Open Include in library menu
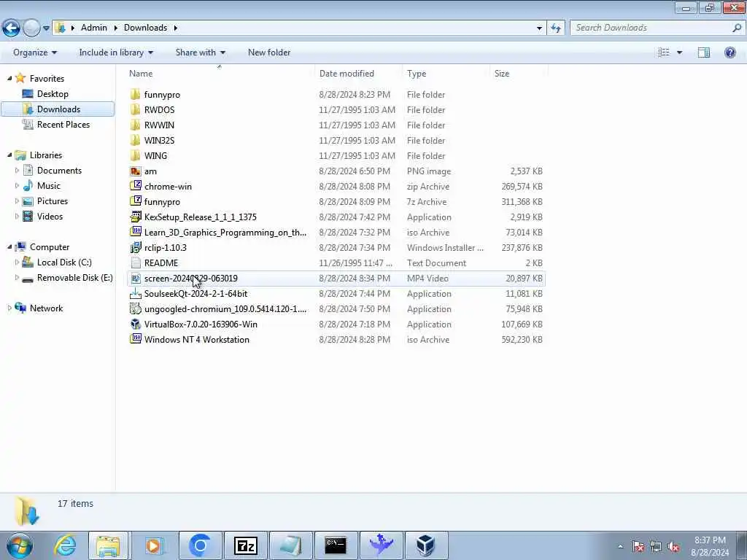This screenshot has width=747, height=560. (x=116, y=52)
